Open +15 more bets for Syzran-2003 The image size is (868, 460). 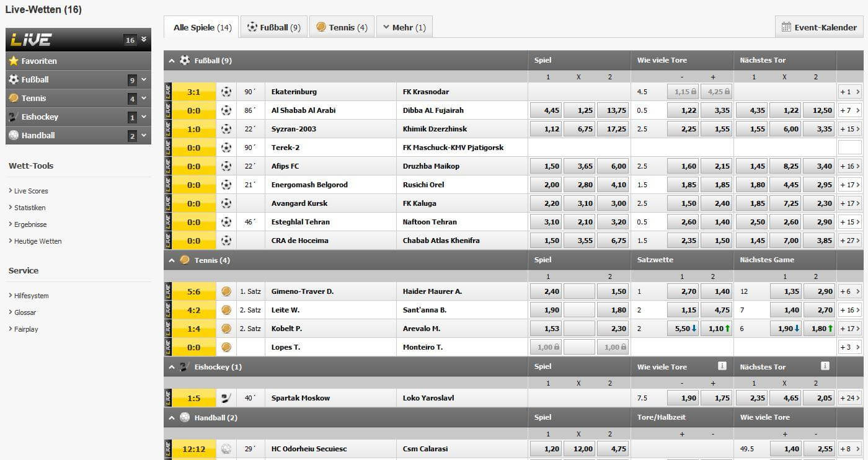[x=849, y=129]
